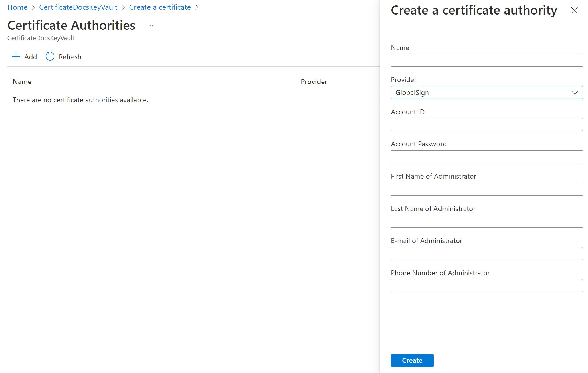Click the Create button to submit form
The height and width of the screenshot is (373, 588).
[x=412, y=360]
